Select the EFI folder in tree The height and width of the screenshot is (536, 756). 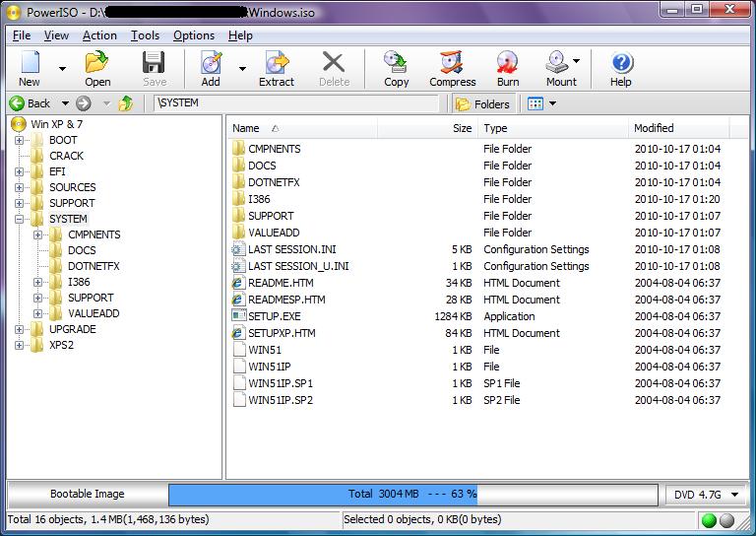pos(57,171)
